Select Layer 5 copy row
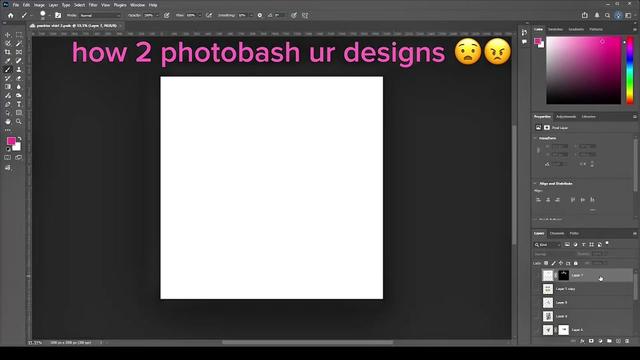Screen dimensions: 640x360 click(x=587, y=289)
